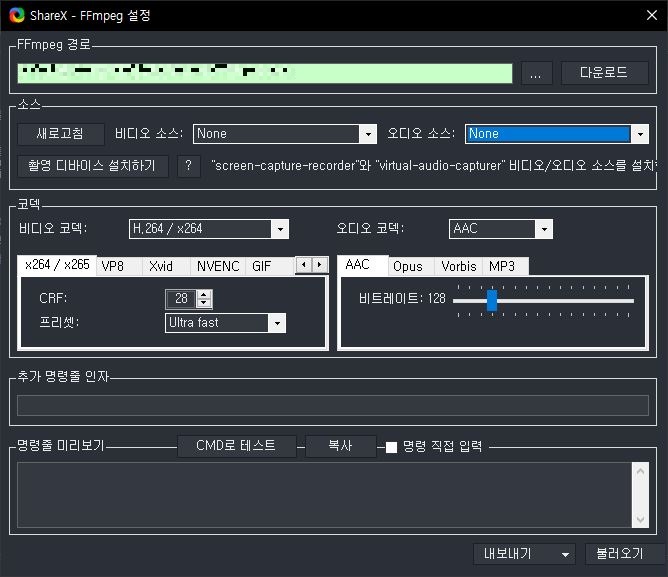Screen dimensions: 668x577
Task: Click the 추가 명령줄 인자 input field
Action: click(333, 405)
